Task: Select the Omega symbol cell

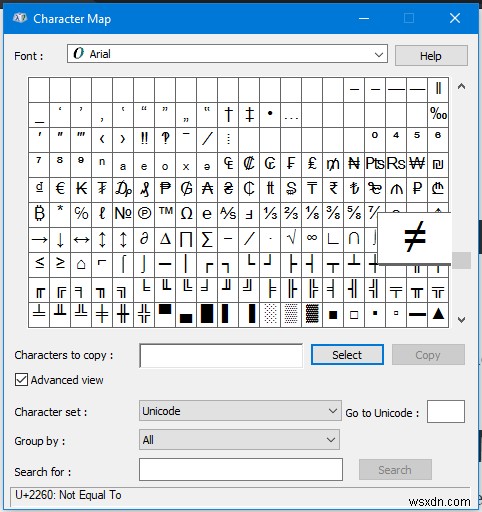Action: pos(186,215)
